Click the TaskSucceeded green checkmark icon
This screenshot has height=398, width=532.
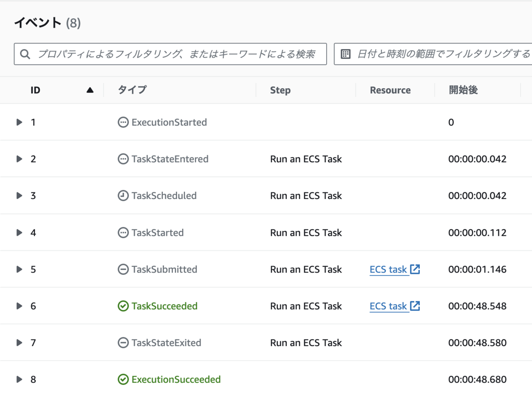[x=123, y=306]
